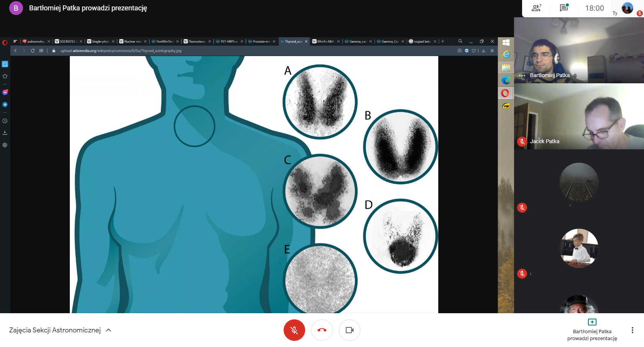Click the presentation status icon for Bartłomiej Patka
644x347 pixels.
click(x=592, y=322)
